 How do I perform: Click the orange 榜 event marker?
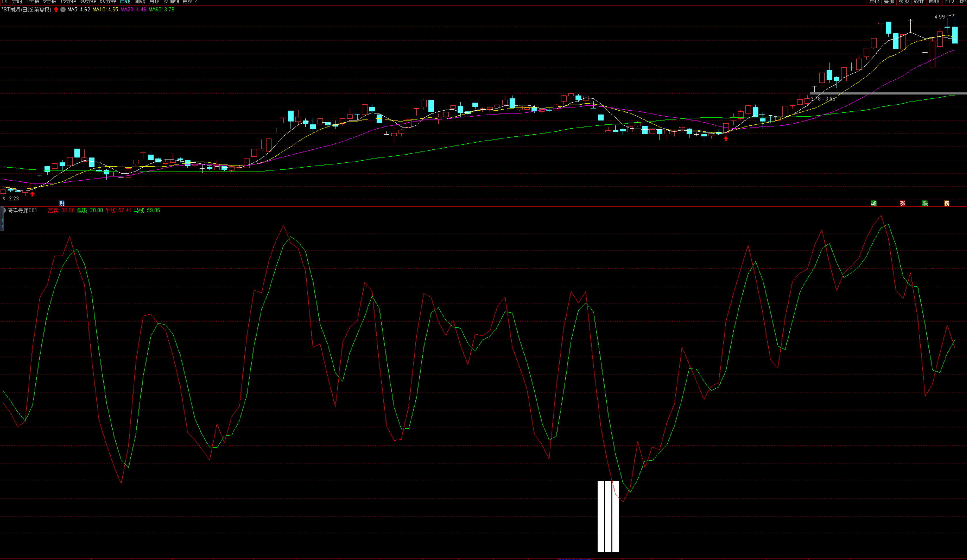(x=947, y=204)
